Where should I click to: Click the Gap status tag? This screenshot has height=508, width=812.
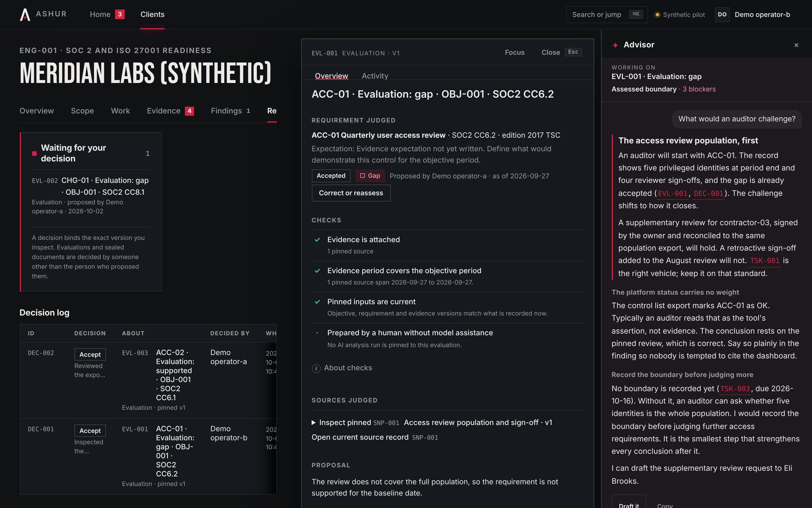coord(370,176)
